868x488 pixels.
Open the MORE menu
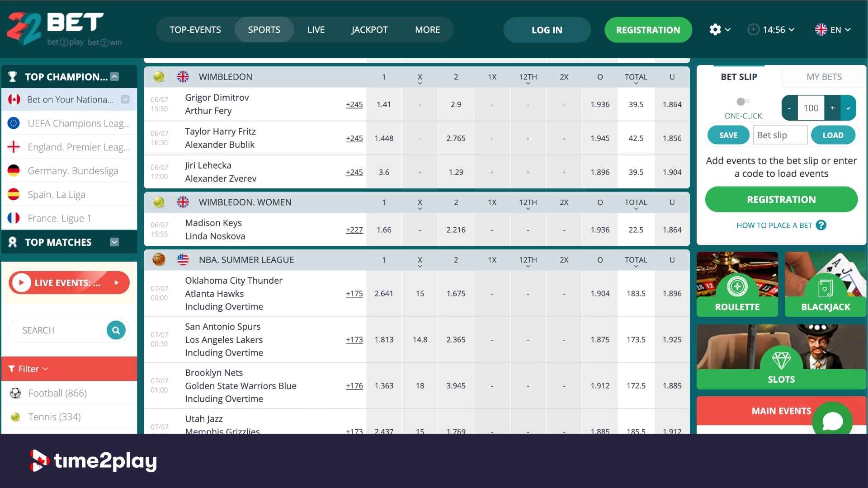coord(428,30)
